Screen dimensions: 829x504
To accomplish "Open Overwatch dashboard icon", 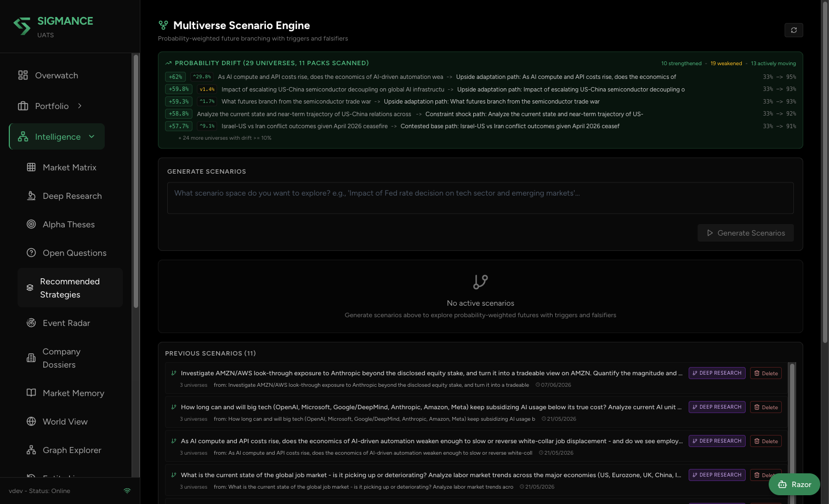I will (x=23, y=75).
